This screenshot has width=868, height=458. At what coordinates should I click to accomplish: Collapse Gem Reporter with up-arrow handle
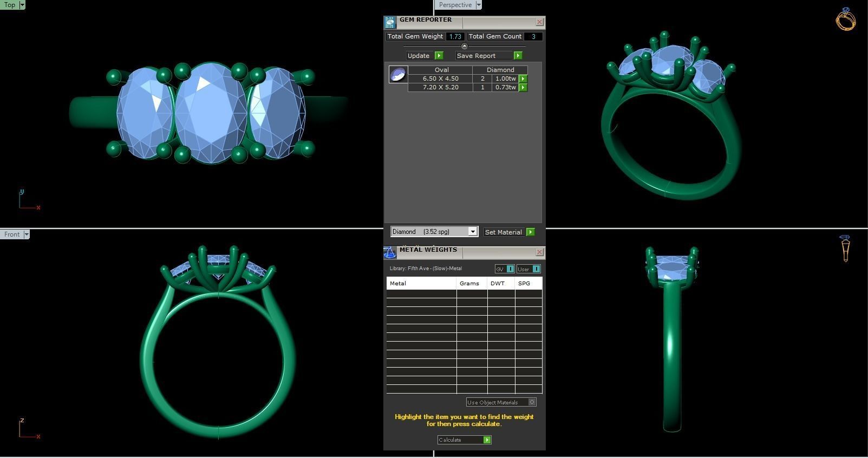pyautogui.click(x=464, y=46)
